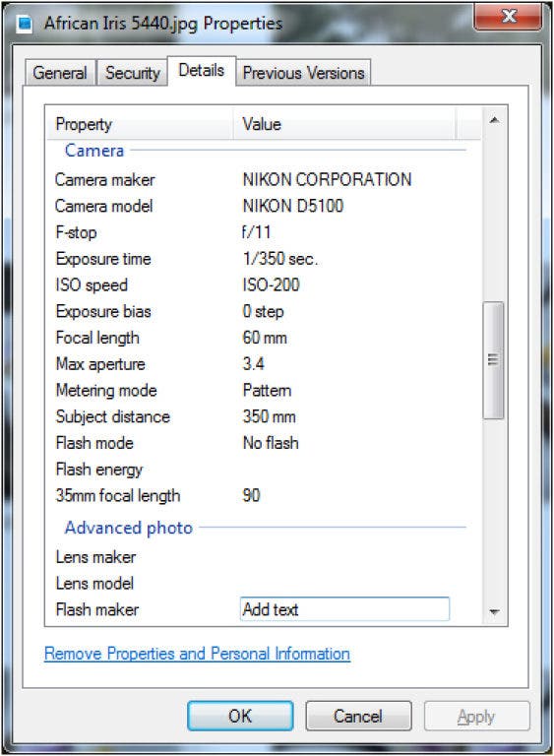Select the Details tab
This screenshot has width=554, height=756.
(202, 71)
